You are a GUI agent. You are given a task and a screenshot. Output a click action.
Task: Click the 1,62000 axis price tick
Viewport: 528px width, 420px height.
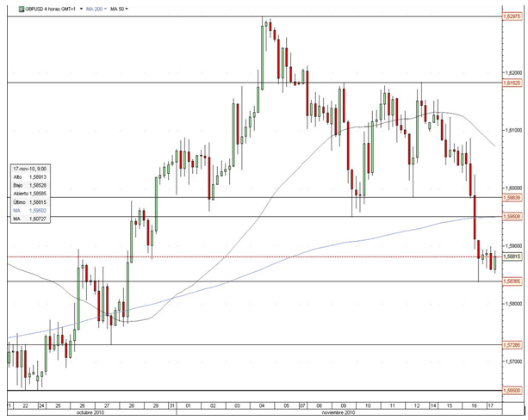point(513,72)
